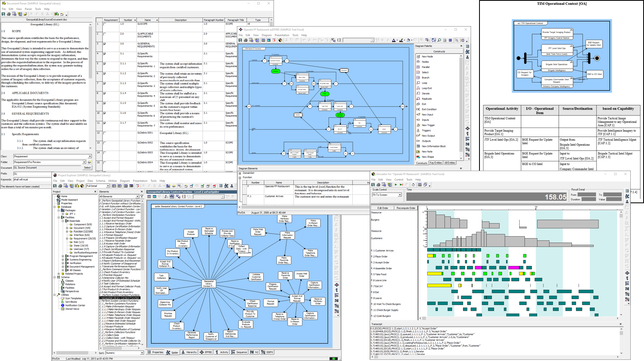
Task: Click Simulator timeline vertical scrollbar
Action: point(621,264)
